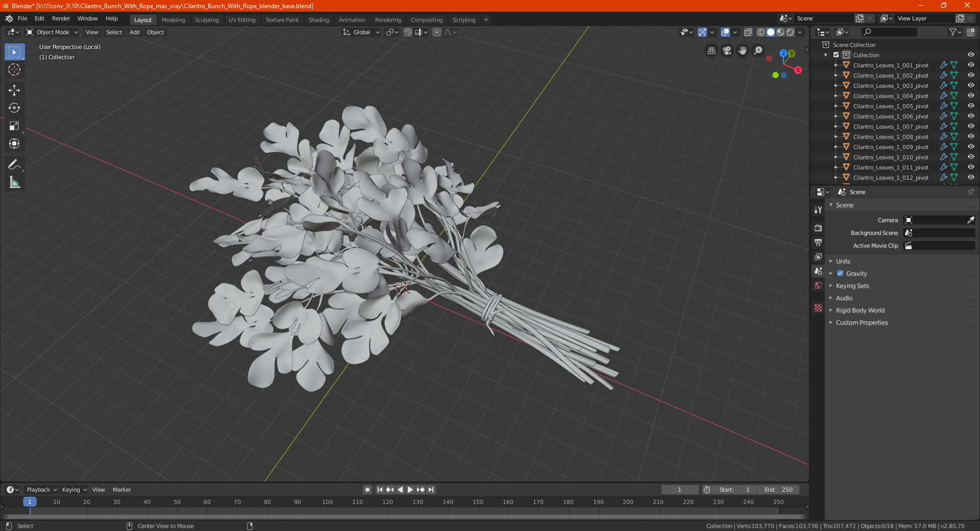Switch to material preview shading
Image resolution: width=980 pixels, height=531 pixels.
click(x=780, y=32)
